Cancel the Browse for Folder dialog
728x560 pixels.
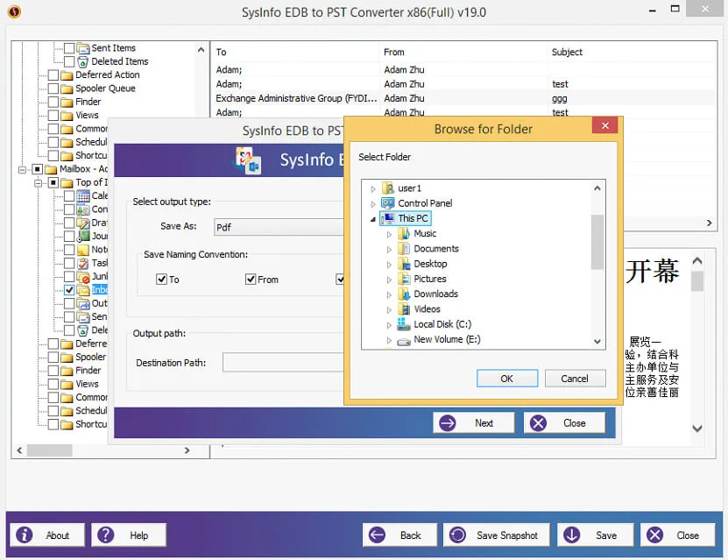click(575, 379)
